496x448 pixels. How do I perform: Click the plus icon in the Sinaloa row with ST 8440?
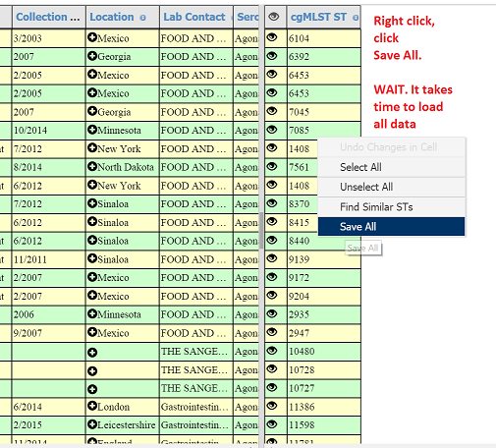click(92, 241)
